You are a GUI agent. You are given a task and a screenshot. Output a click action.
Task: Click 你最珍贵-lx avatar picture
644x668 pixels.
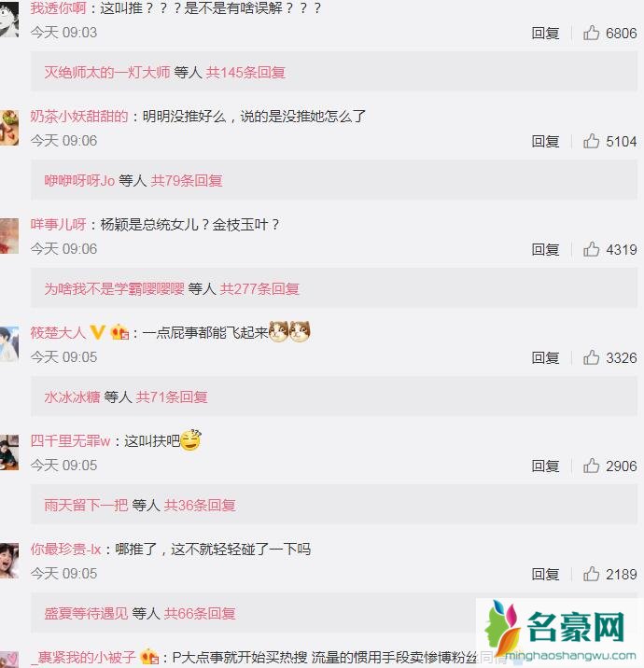[x=9, y=560]
